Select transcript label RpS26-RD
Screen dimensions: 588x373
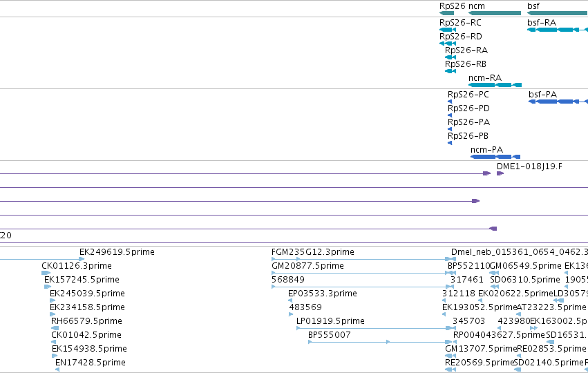click(460, 37)
